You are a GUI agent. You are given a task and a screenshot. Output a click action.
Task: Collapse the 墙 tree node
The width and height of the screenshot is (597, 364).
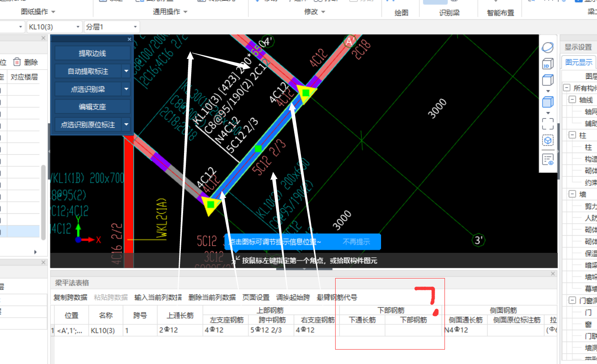572,194
